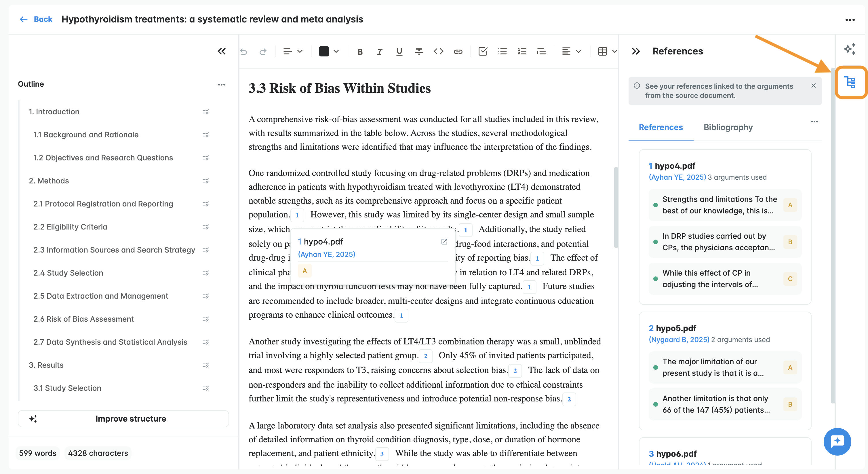Insert a checklist
Screen dimensions: 868x474
[483, 52]
